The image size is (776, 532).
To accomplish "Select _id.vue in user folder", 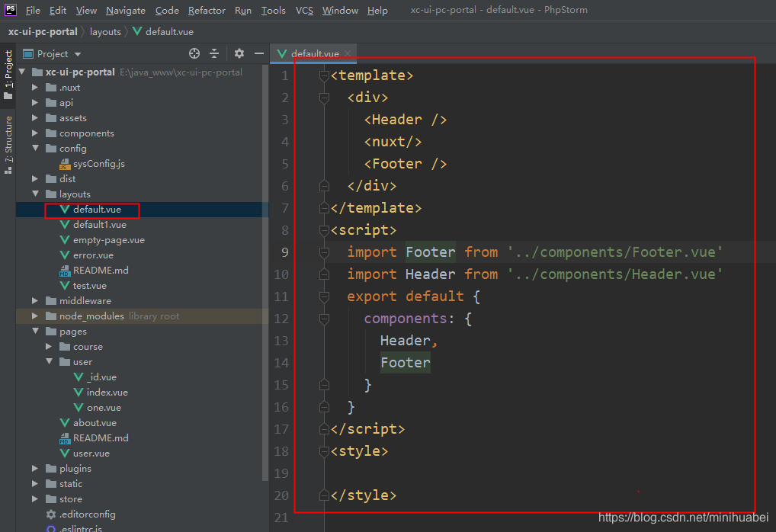I will pyautogui.click(x=101, y=377).
